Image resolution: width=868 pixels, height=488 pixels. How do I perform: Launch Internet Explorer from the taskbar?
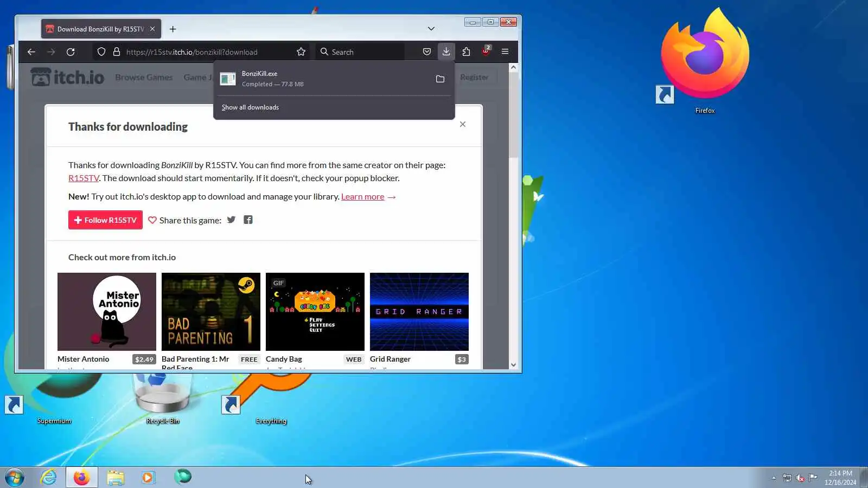coord(49,478)
